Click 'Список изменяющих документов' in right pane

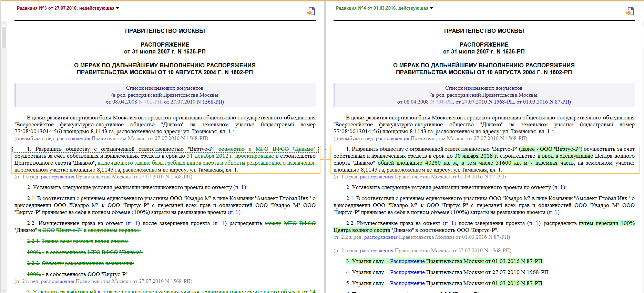(x=484, y=88)
